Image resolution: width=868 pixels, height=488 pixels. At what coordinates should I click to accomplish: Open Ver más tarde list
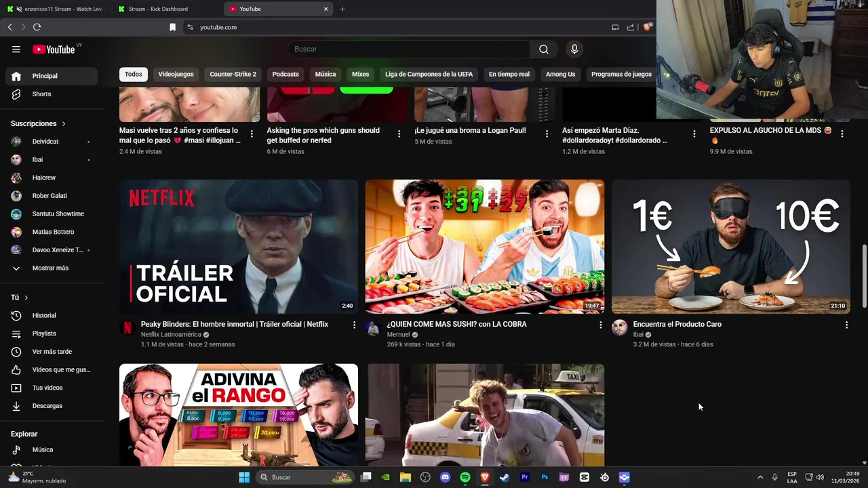[52, 352]
